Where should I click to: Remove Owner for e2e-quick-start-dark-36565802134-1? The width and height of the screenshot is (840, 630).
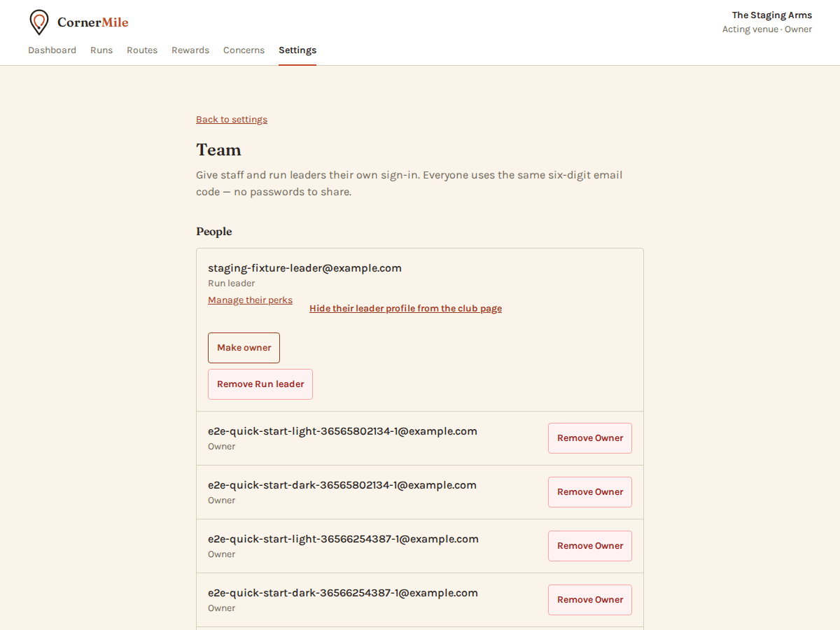pyautogui.click(x=590, y=492)
